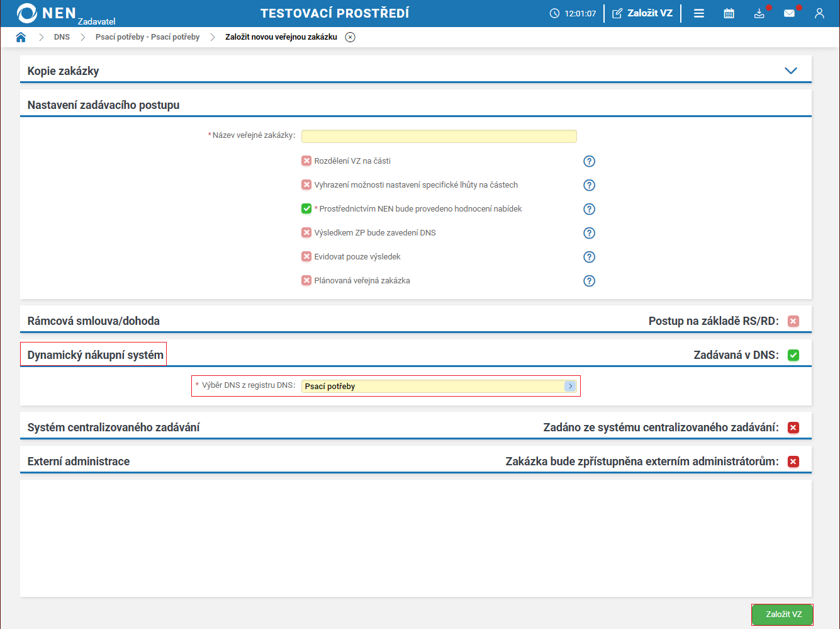Image resolution: width=840 pixels, height=629 pixels.
Task: Click the Název veřejné zakázky input field
Action: (x=439, y=136)
